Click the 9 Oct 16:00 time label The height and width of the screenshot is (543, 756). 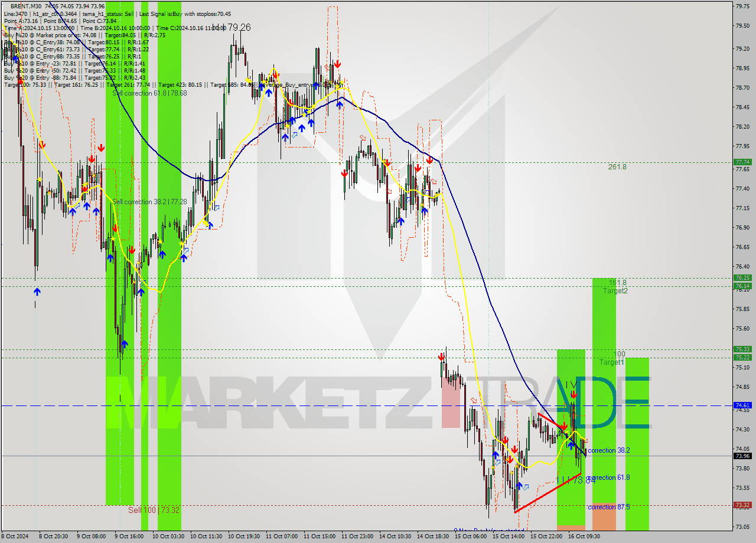129,537
